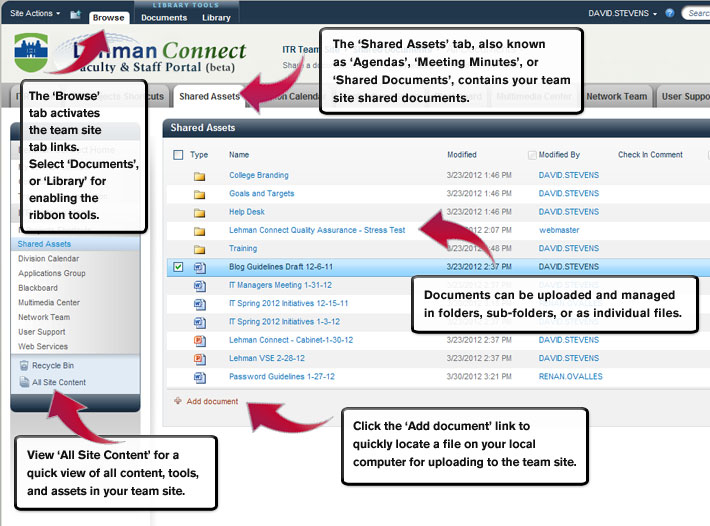The image size is (710, 526).
Task: Open the College Branding folder link
Action: (259, 175)
